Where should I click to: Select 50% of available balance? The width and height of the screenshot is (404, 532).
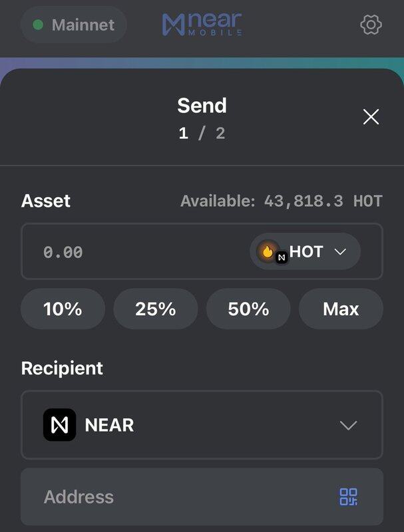click(x=248, y=309)
